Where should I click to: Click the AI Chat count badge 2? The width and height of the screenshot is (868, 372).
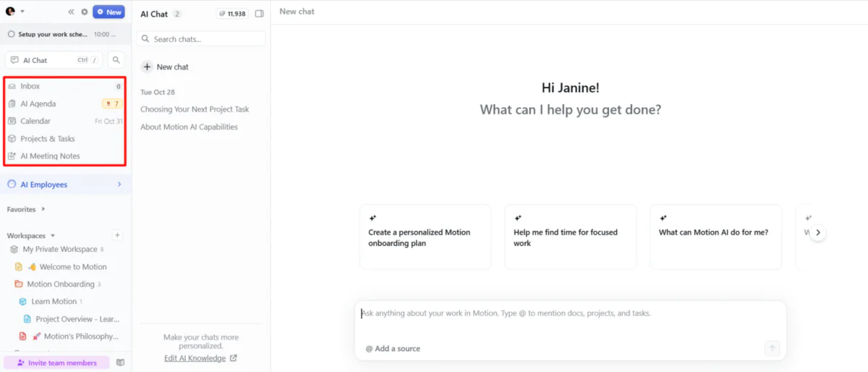click(177, 14)
